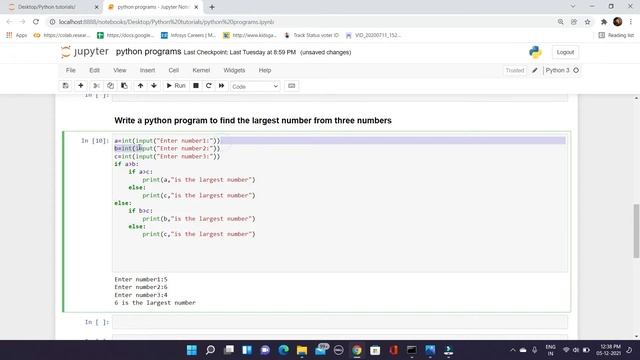Image resolution: width=640 pixels, height=360 pixels.
Task: Click the empty In [ ] cell below output
Action: (340, 322)
